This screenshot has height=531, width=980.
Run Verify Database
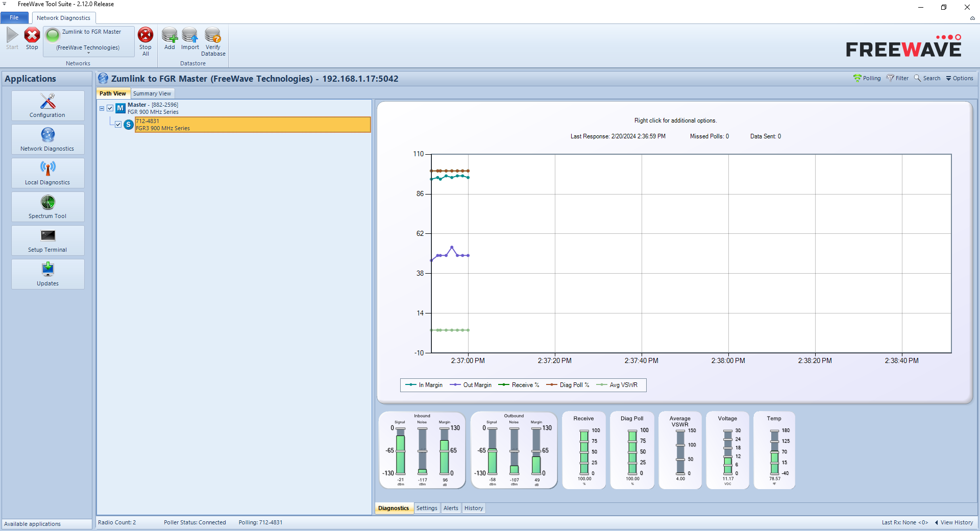(213, 41)
